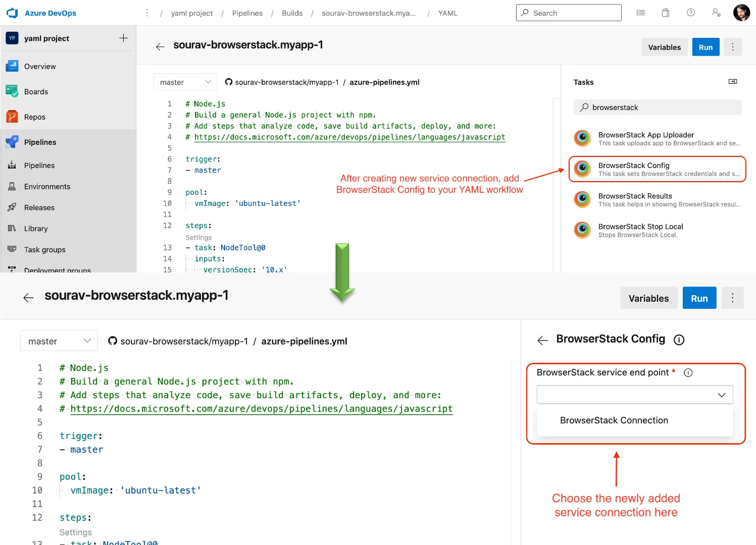Collapse the Tasks panel with its header icon
The width and height of the screenshot is (756, 545).
click(732, 81)
